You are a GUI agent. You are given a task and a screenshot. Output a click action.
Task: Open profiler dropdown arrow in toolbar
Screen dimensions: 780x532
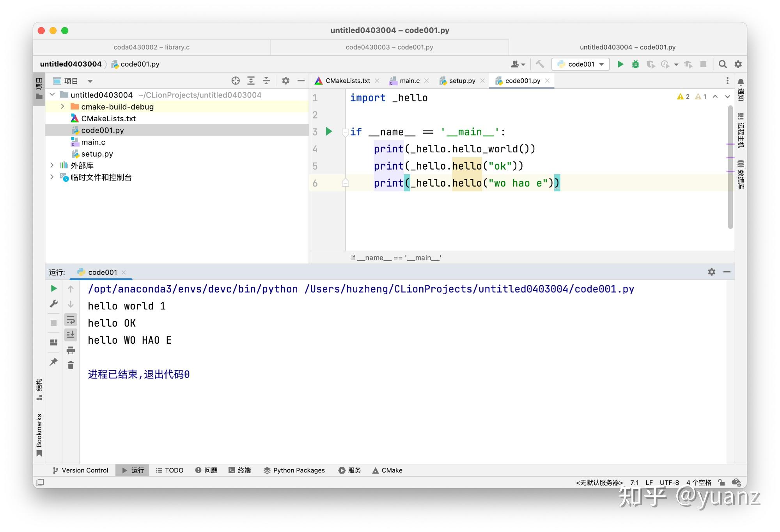click(676, 65)
